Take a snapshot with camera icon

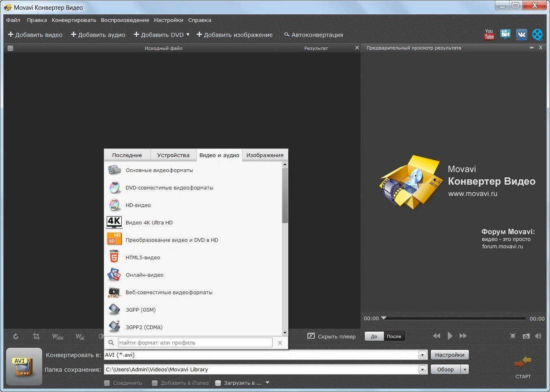(526, 336)
